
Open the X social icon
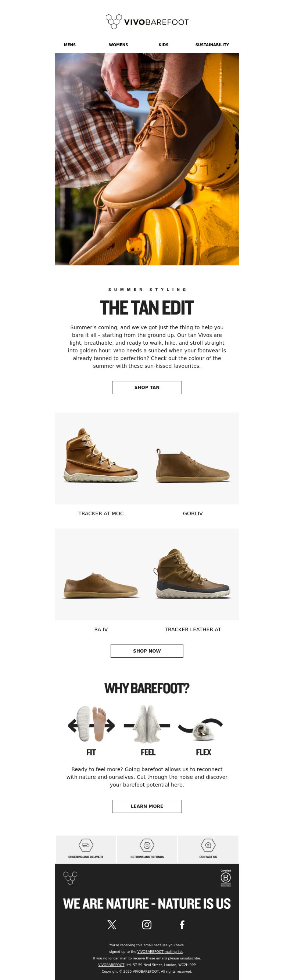112,925
